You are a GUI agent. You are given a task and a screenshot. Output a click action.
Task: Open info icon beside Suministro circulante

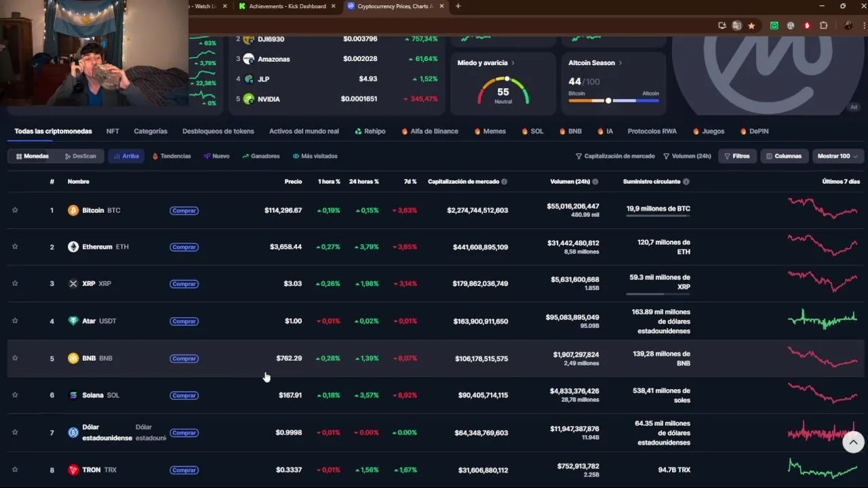pyautogui.click(x=686, y=182)
